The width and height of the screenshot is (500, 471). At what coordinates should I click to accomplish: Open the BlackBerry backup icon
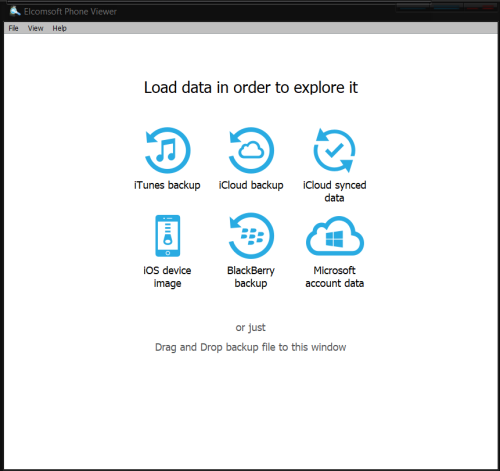pyautogui.click(x=251, y=236)
